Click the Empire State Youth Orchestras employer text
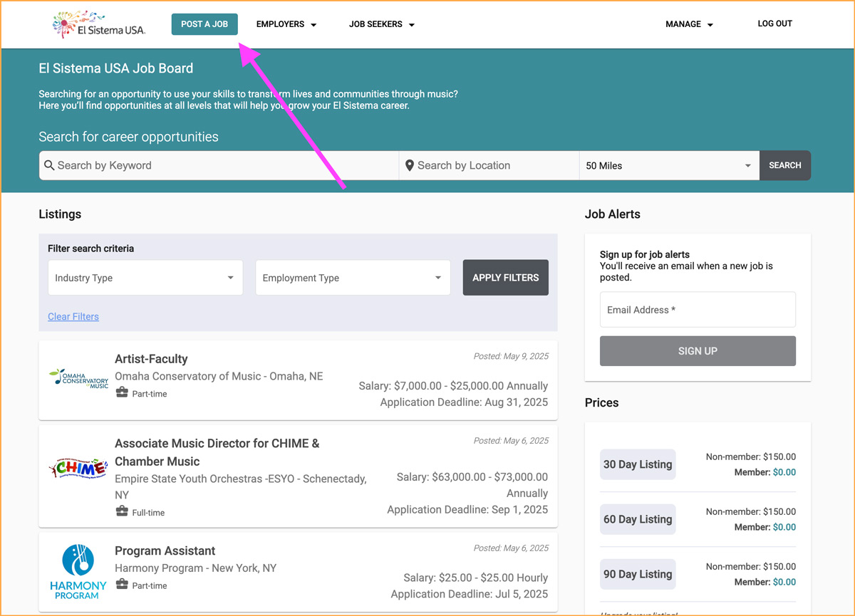Screen dimensions: 855x616 tap(241, 486)
